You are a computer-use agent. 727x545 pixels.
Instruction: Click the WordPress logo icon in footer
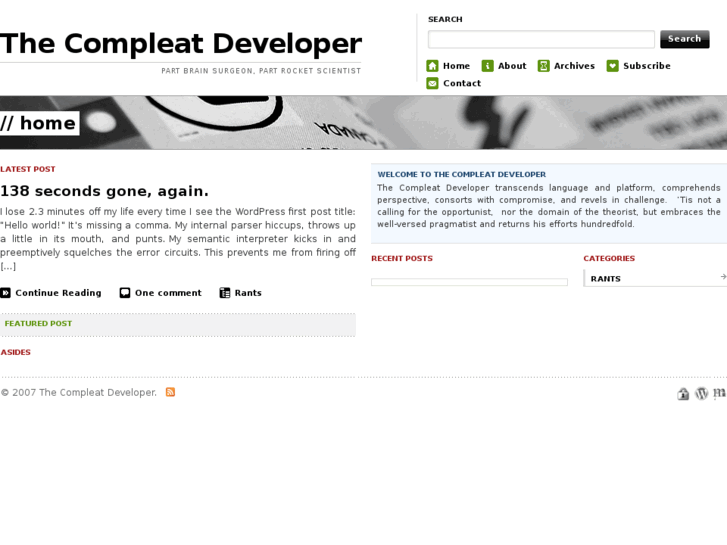click(701, 394)
